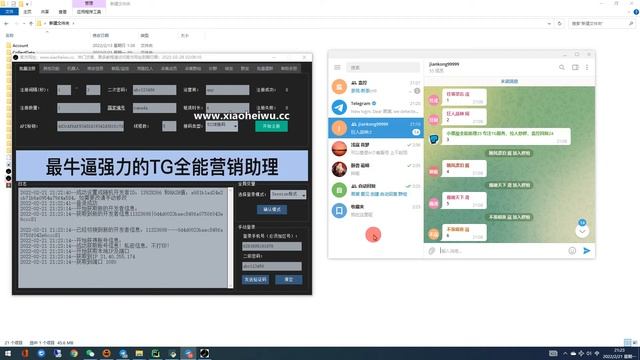Open Explorer ribbon help icon
Image resolution: width=640 pixels, height=360 pixels.
tap(636, 12)
